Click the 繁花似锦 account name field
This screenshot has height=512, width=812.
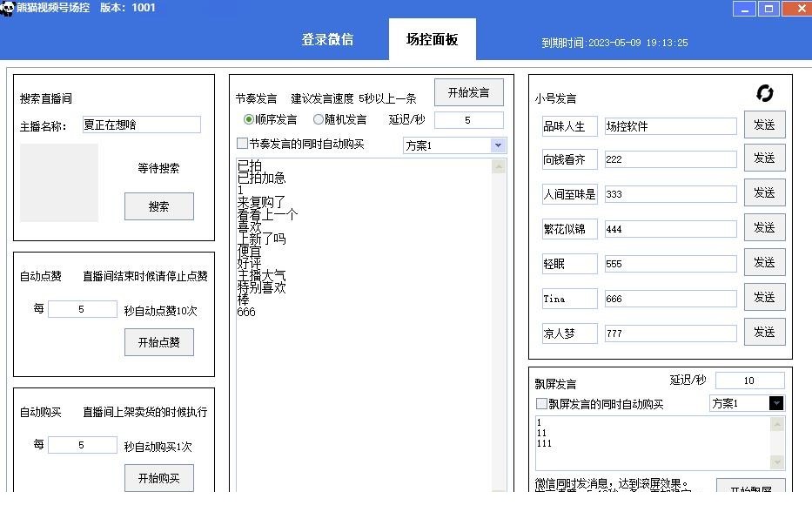pos(570,228)
